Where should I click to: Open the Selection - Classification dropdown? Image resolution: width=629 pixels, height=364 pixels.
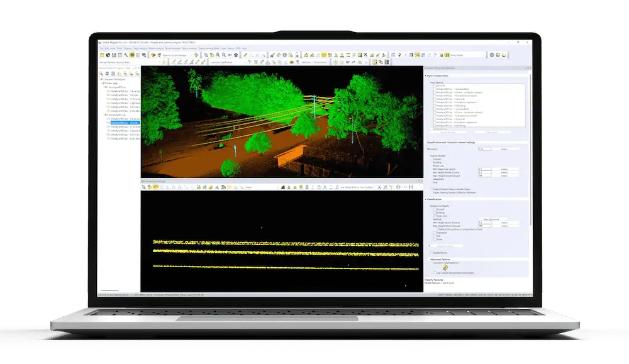tap(315, 62)
